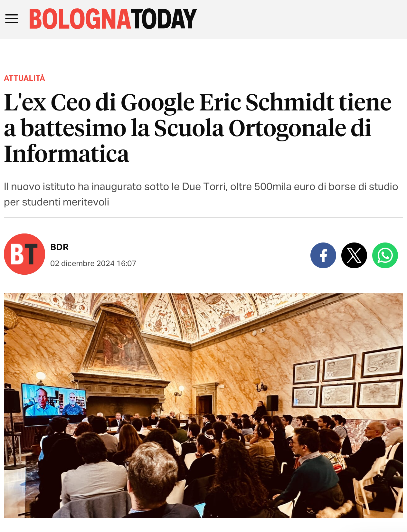Share the article on X
The image size is (407, 532).
pyautogui.click(x=354, y=255)
